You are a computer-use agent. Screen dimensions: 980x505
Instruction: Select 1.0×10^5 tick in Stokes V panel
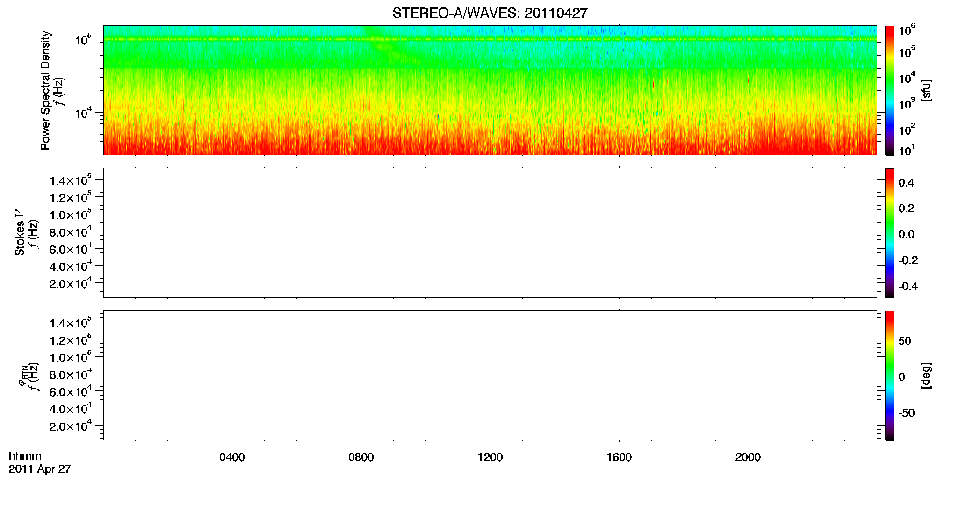tap(70, 214)
